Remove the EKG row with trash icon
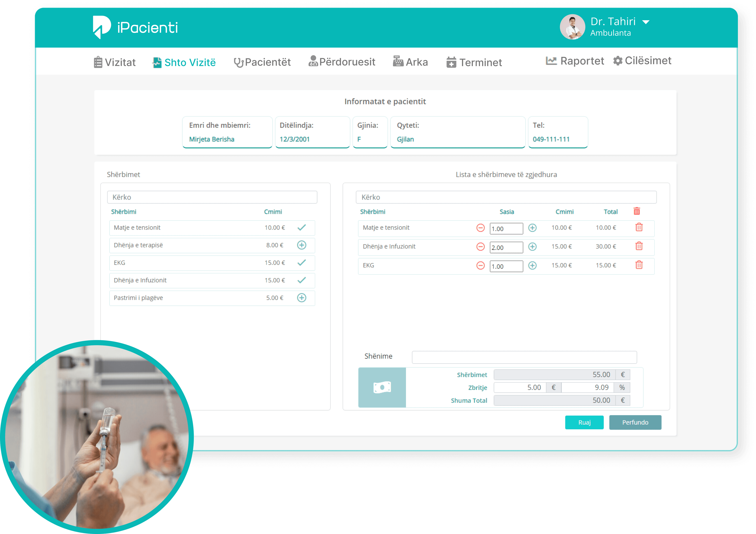The width and height of the screenshot is (756, 534). 639,265
